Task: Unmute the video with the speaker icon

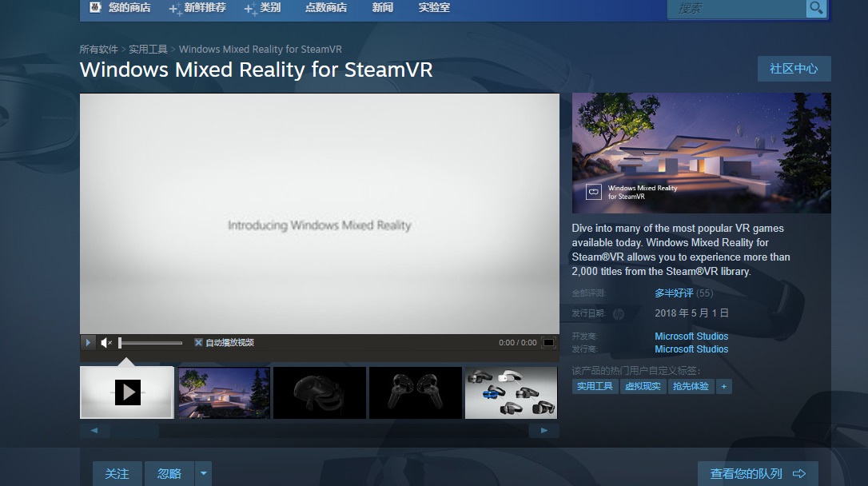Action: [x=106, y=343]
